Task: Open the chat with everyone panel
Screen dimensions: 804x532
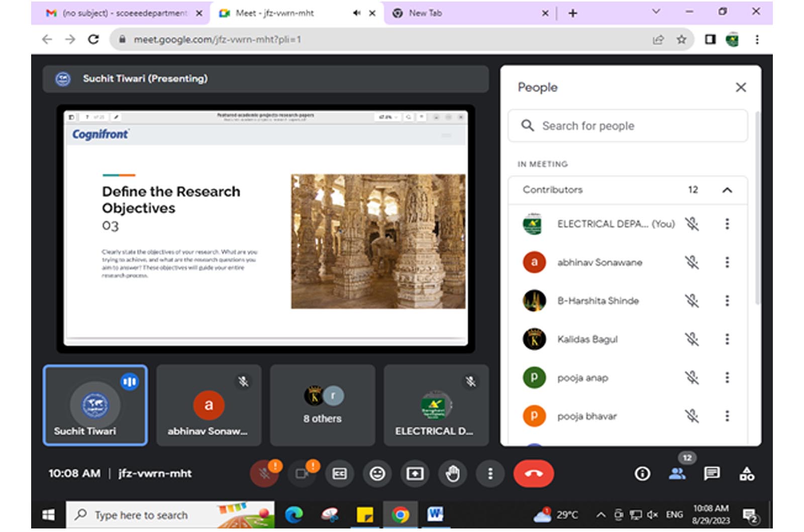Action: (712, 473)
